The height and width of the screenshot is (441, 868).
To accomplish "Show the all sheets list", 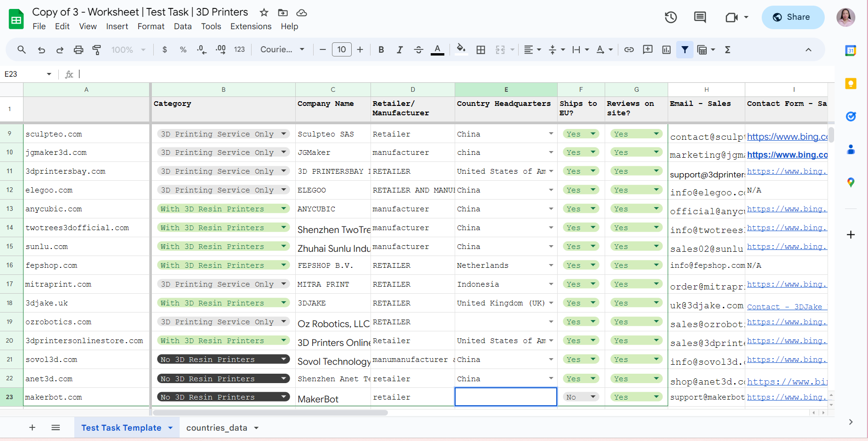I will tap(55, 427).
